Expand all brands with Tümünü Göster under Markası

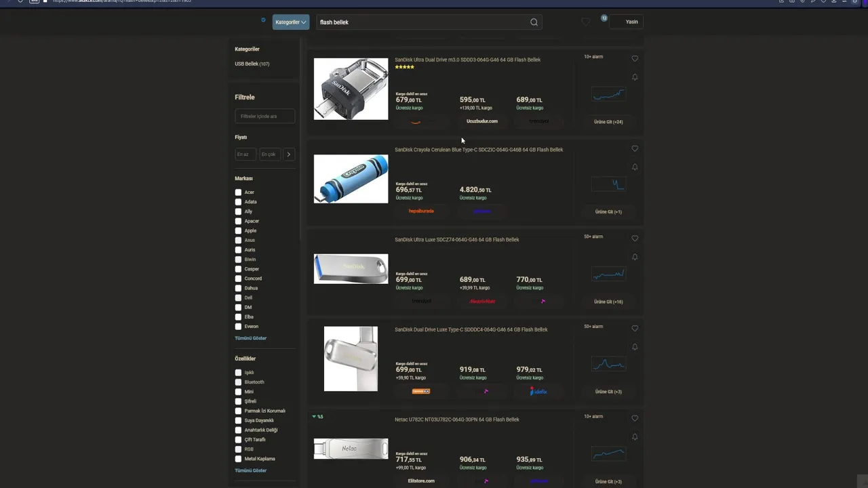pos(251,338)
